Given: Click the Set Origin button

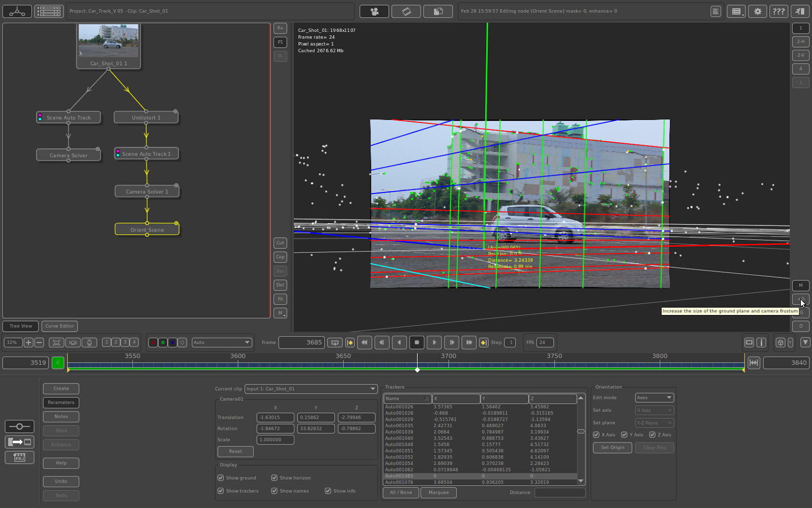Looking at the screenshot, I should point(613,448).
